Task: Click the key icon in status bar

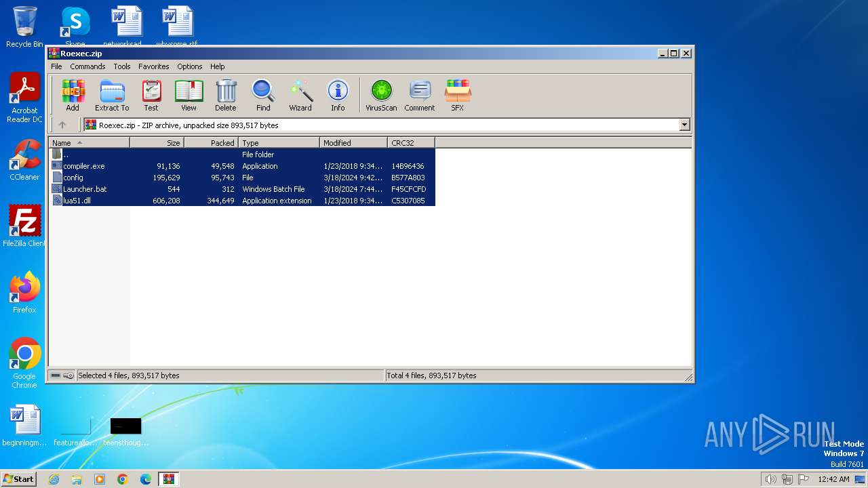Action: (68, 375)
